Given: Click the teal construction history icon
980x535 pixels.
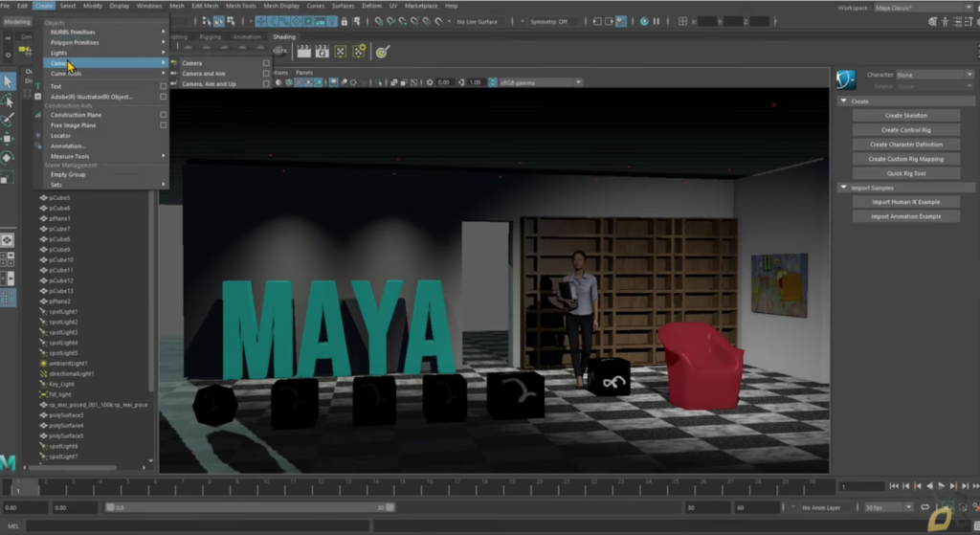Looking at the screenshot, I should coord(644,21).
